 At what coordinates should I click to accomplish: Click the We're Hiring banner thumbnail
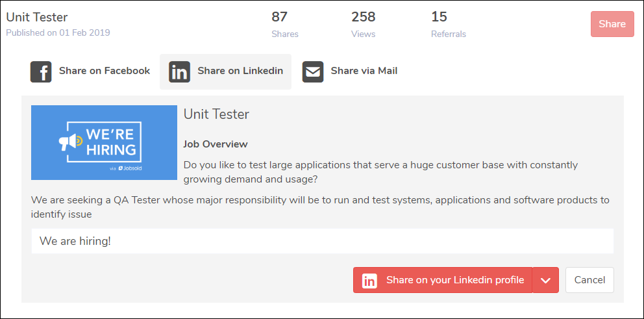click(x=104, y=142)
